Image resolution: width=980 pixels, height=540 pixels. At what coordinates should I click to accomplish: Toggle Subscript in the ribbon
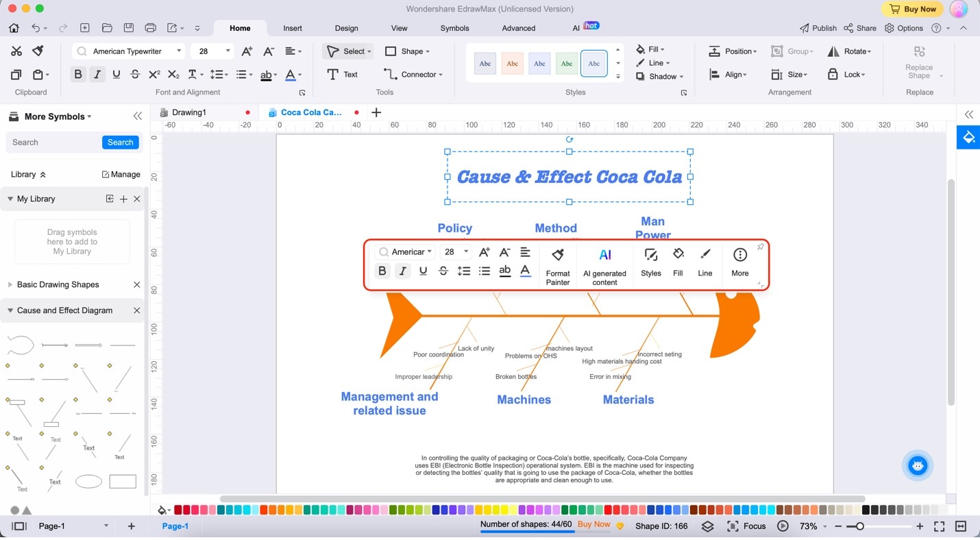173,74
